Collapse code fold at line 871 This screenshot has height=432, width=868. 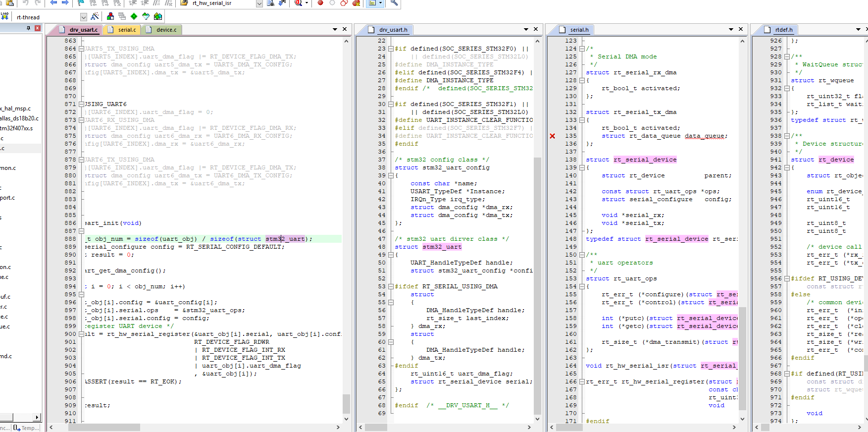click(81, 104)
